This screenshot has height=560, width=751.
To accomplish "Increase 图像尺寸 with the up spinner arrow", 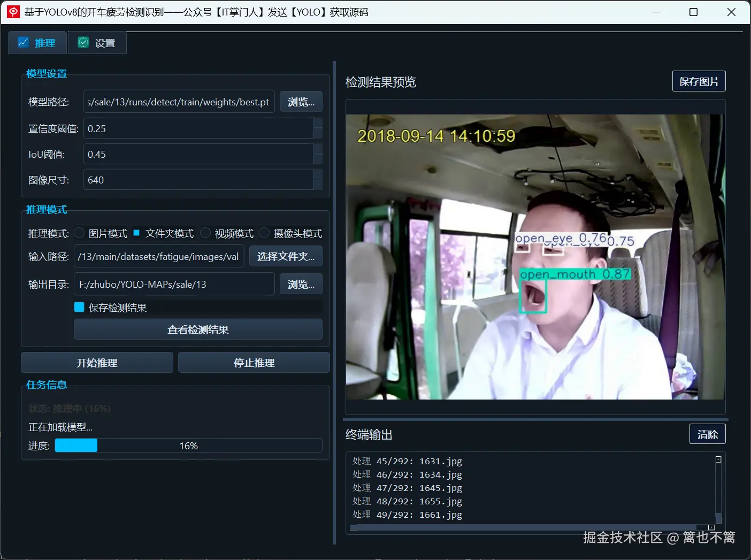I will coord(318,174).
